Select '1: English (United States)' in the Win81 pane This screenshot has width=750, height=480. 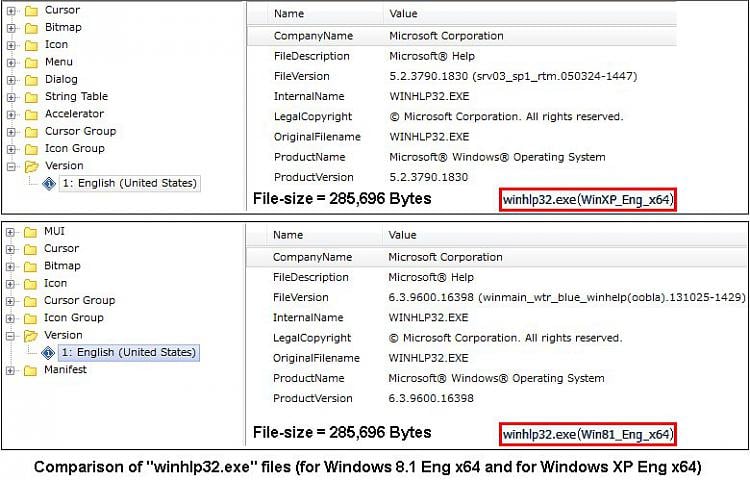[129, 352]
